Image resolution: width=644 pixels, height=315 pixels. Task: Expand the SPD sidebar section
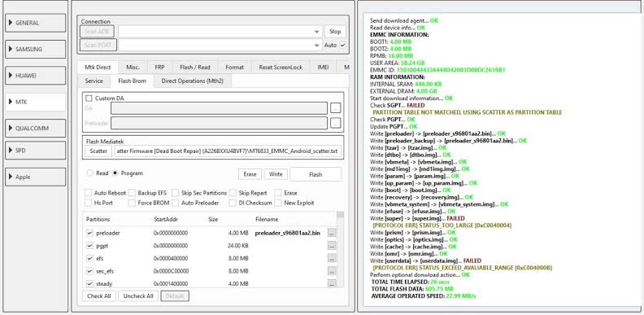tap(35, 151)
